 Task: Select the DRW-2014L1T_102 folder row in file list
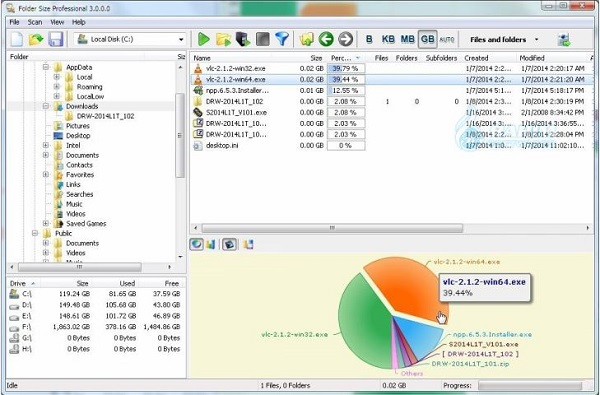click(x=391, y=101)
